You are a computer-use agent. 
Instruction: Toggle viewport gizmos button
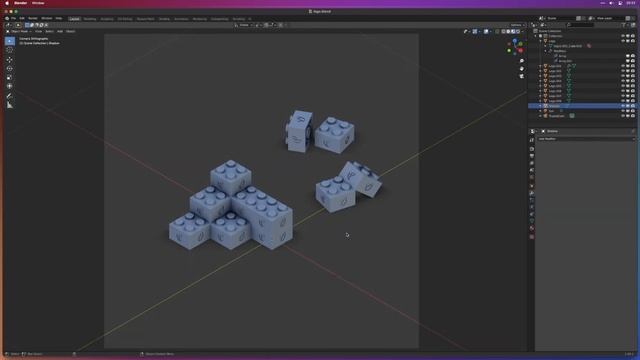pyautogui.click(x=475, y=31)
